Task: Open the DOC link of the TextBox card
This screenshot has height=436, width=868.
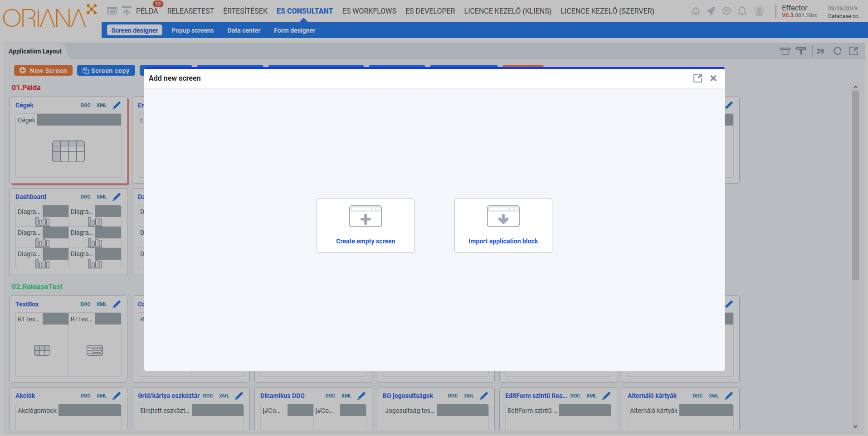Action: (86, 304)
